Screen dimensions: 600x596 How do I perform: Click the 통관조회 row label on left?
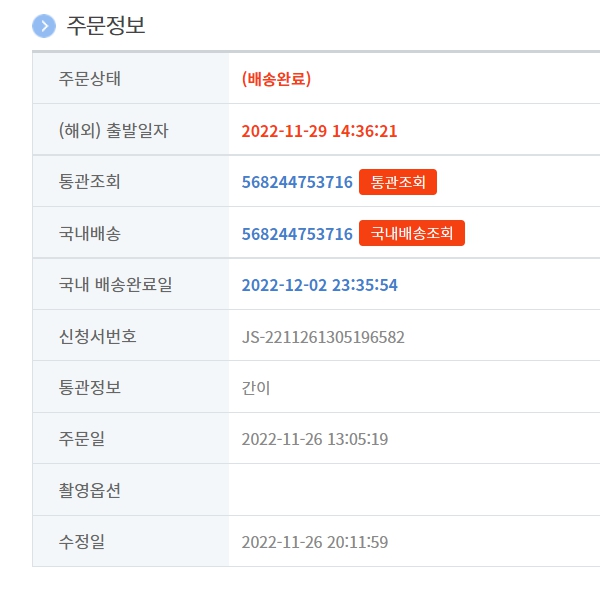[x=90, y=181]
